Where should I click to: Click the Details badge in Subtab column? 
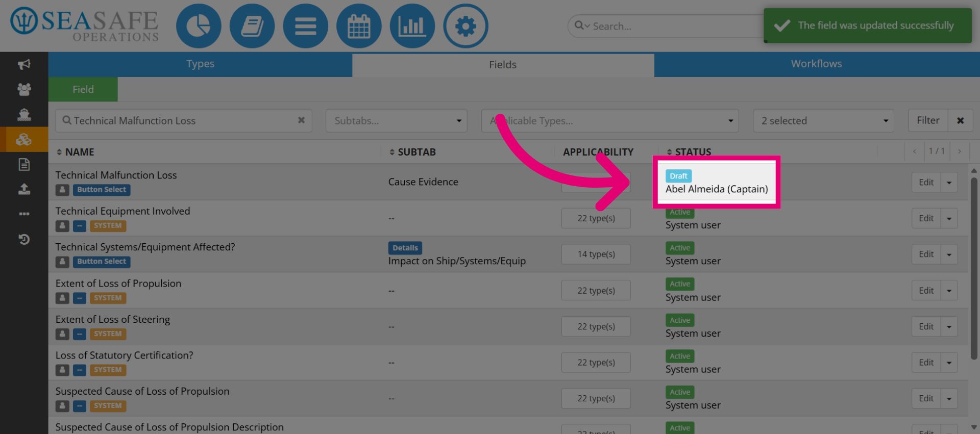click(405, 248)
